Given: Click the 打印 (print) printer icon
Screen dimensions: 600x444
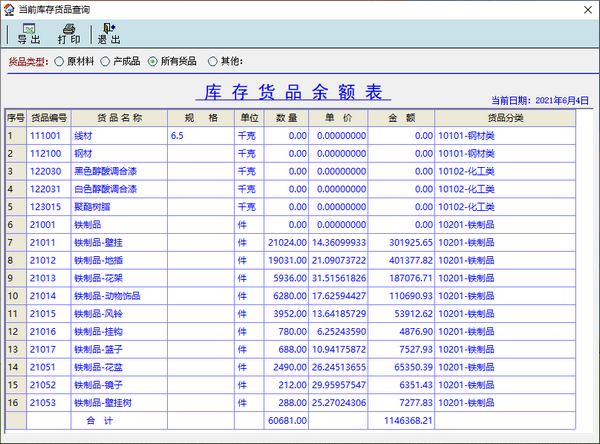Looking at the screenshot, I should [x=69, y=34].
